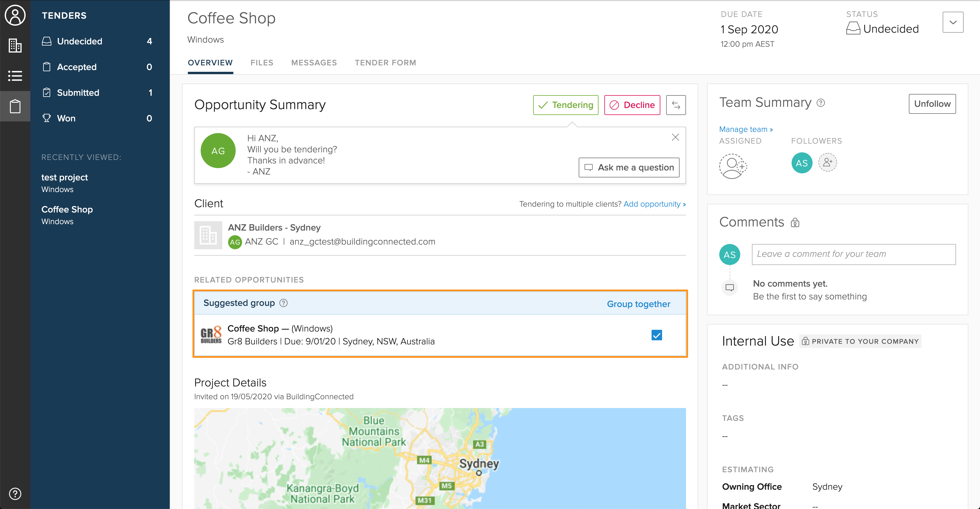Switch to the Files tab

click(x=262, y=63)
